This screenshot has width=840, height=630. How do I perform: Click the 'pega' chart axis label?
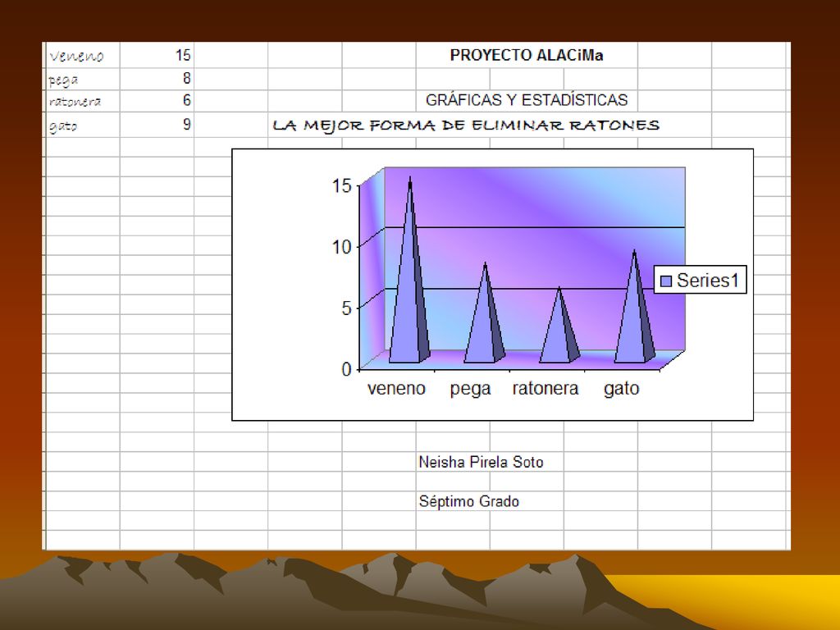470,389
